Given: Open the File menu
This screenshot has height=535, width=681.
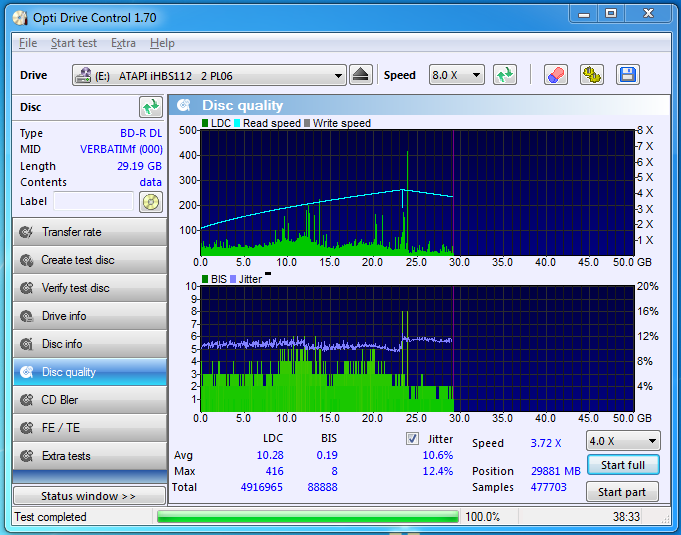Looking at the screenshot, I should point(28,43).
